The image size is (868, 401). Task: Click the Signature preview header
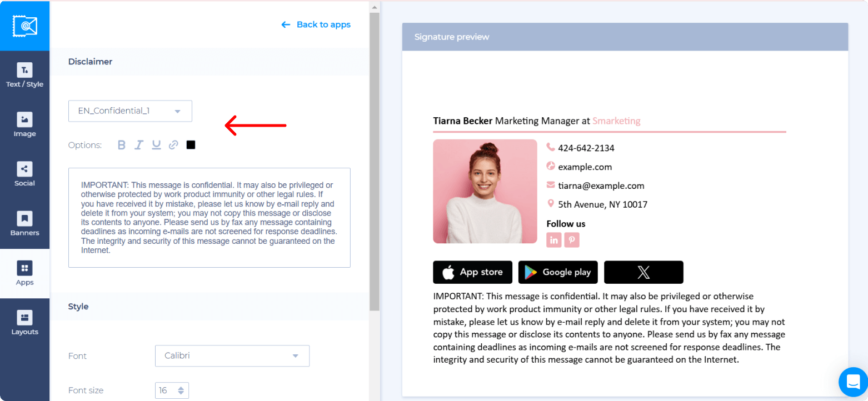625,37
